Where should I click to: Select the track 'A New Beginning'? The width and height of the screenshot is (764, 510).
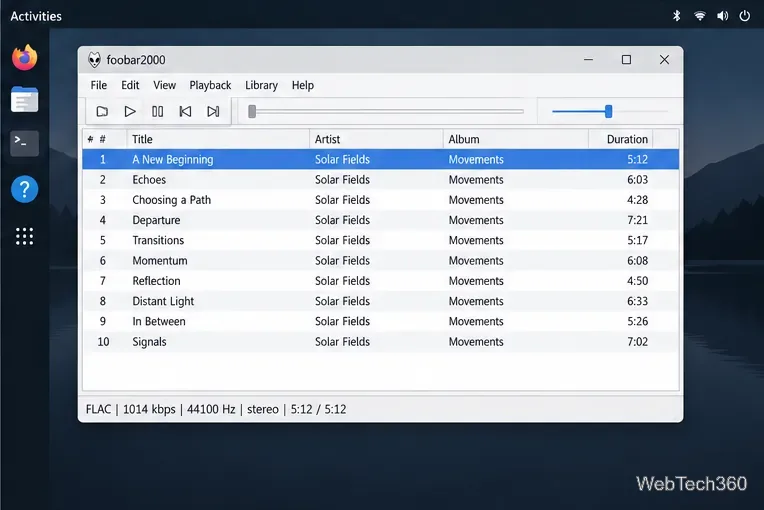pyautogui.click(x=381, y=159)
